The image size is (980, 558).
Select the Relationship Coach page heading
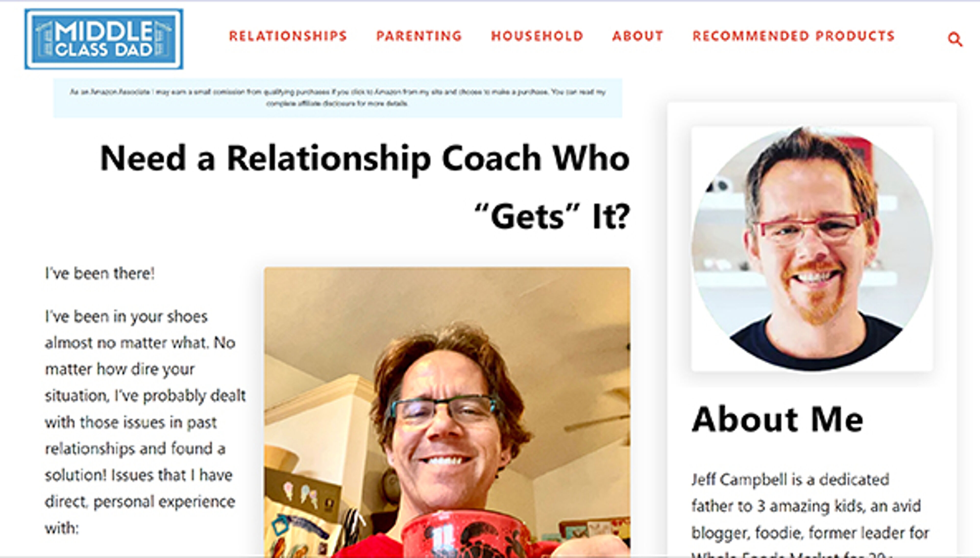point(364,187)
